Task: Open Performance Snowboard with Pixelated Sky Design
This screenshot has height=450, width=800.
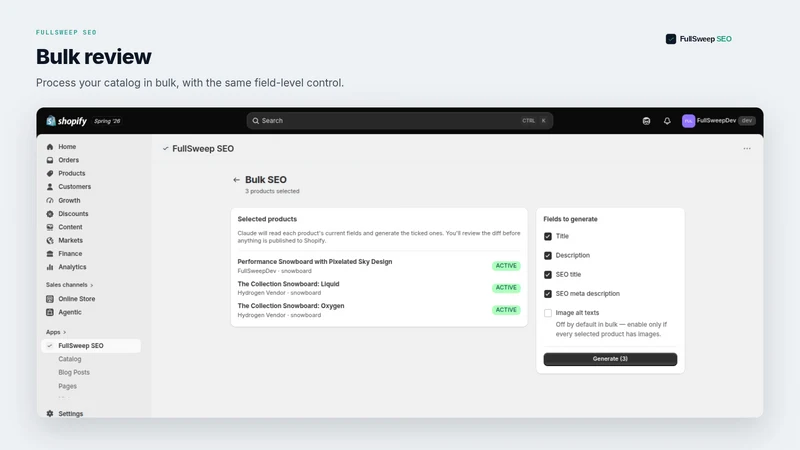Action: 315,262
